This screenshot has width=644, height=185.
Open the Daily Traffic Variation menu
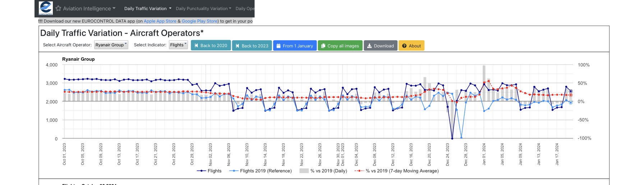coord(148,9)
